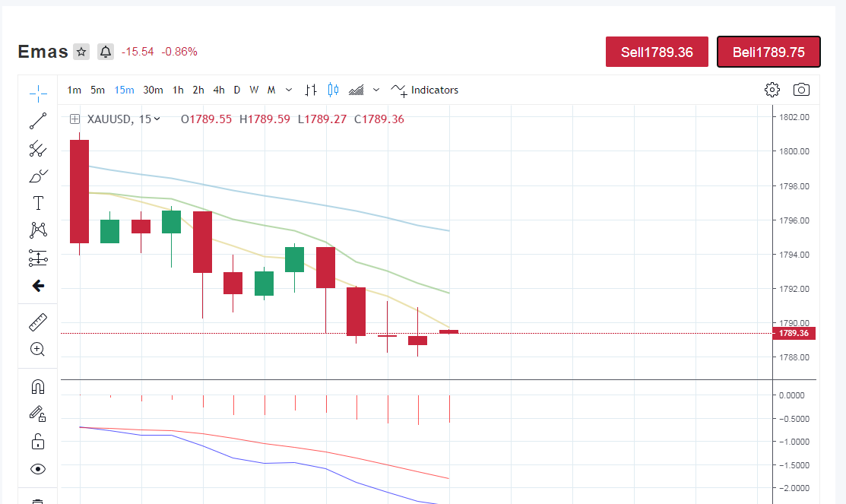
Task: Pick the text annotation tool
Action: (38, 203)
